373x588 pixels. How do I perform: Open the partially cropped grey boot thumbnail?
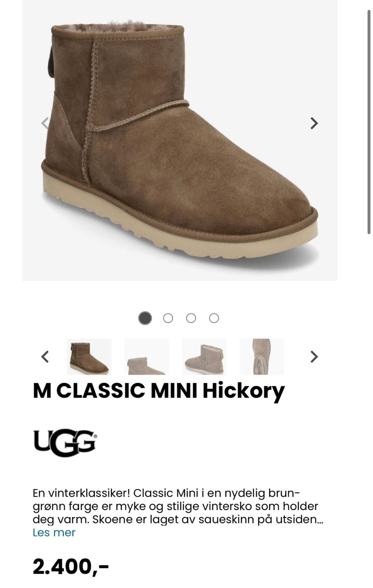coord(146,357)
